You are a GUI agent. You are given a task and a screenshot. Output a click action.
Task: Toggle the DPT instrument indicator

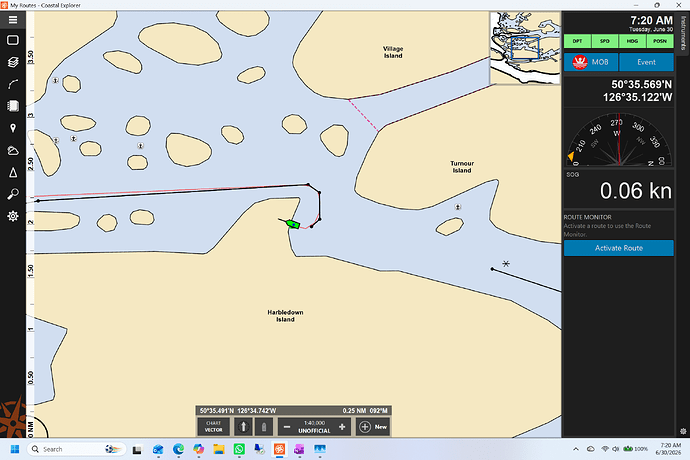tap(577, 41)
